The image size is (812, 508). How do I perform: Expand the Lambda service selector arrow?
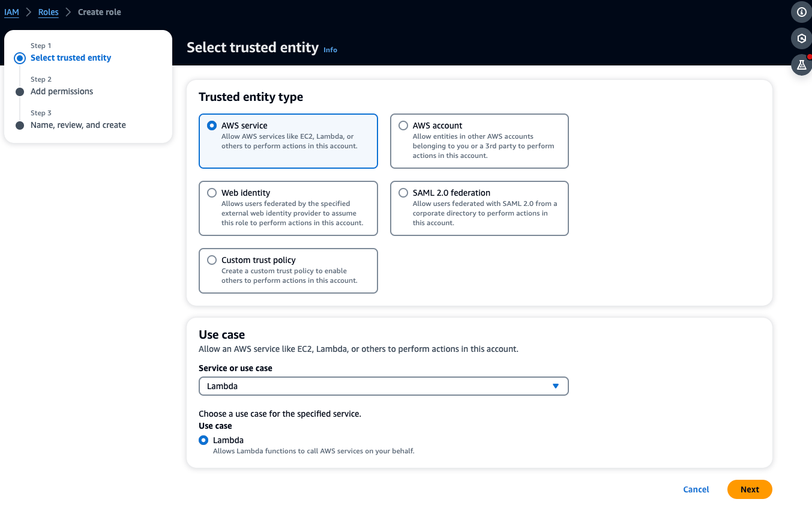[x=555, y=386]
